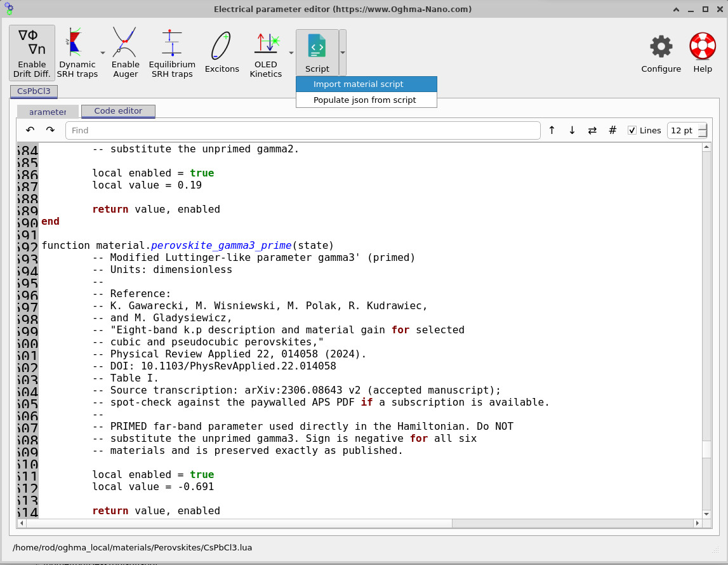Open Configure gear icon
The image size is (728, 565).
coord(661,53)
